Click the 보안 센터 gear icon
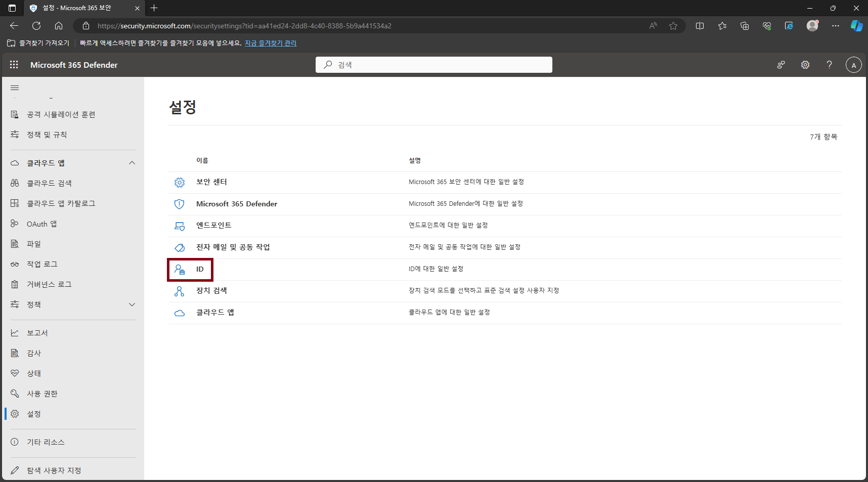Screen dimensions: 868x482 180,183
